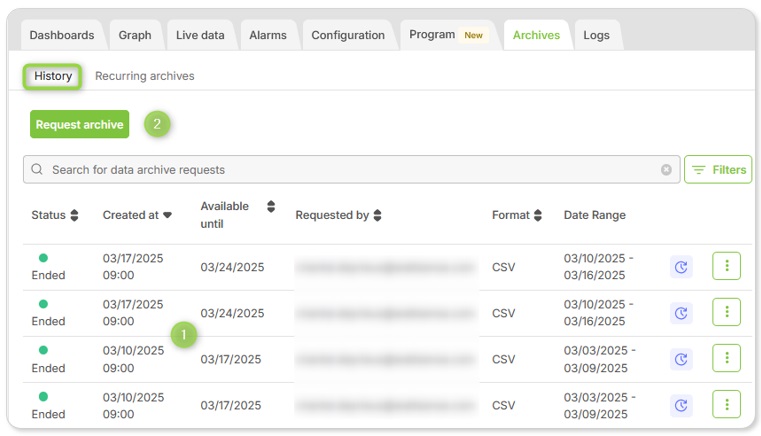Screen dimensions: 761x436
Task: Click the first row's CSV format cell
Action: point(503,267)
